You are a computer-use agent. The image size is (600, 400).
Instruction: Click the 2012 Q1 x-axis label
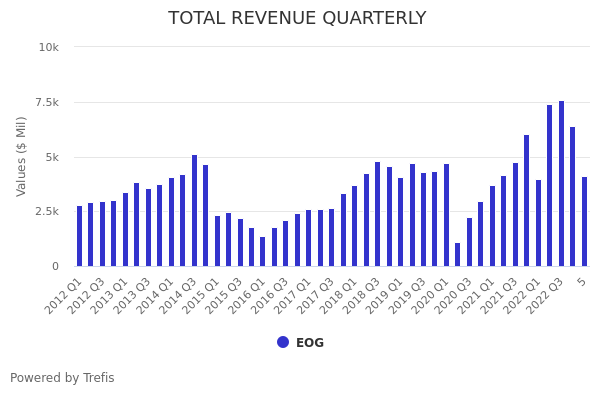point(62,295)
